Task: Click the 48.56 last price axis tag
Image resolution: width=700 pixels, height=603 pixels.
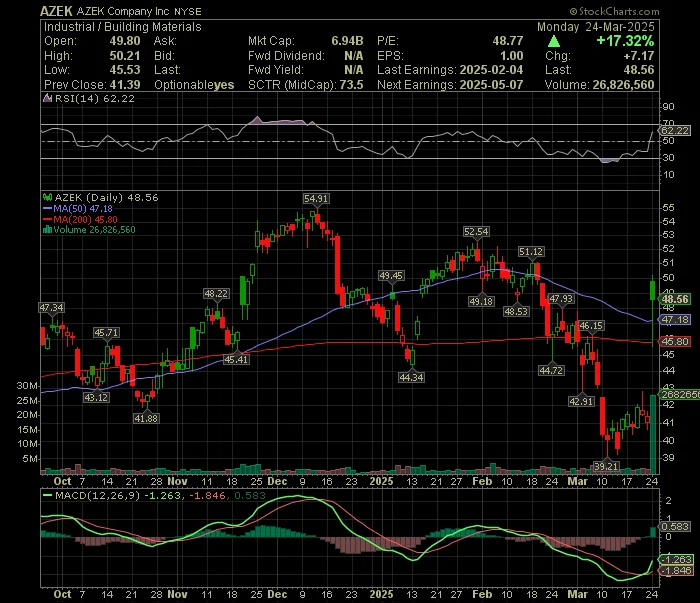Action: 675,299
